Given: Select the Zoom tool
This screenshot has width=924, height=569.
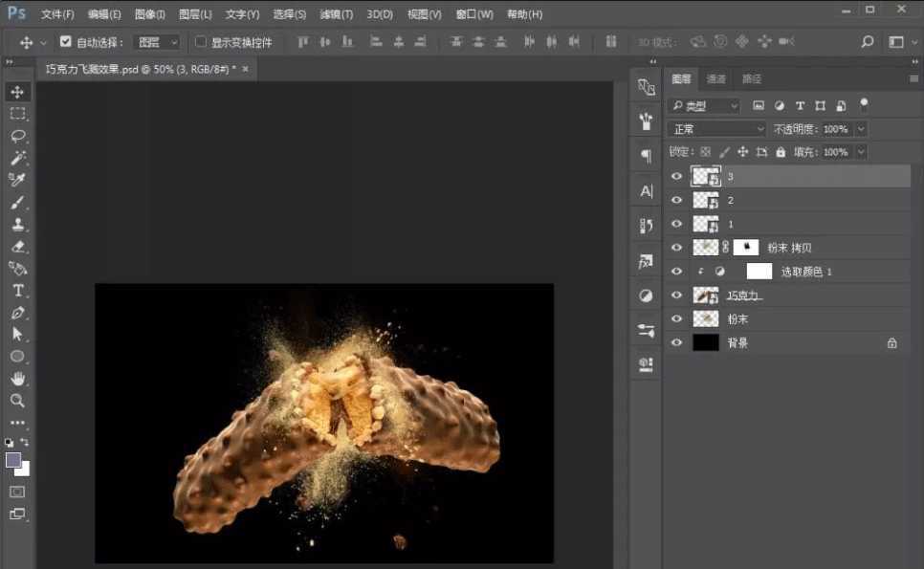Looking at the screenshot, I should (x=17, y=401).
